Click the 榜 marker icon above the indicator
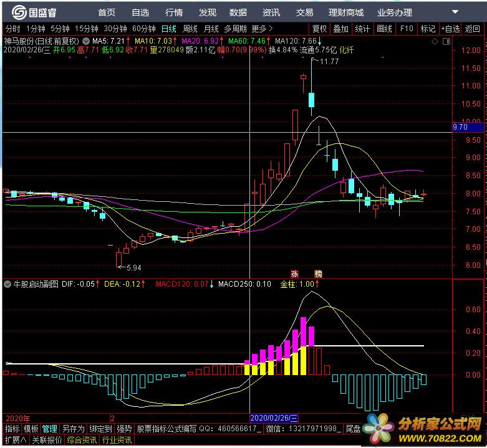 318,274
